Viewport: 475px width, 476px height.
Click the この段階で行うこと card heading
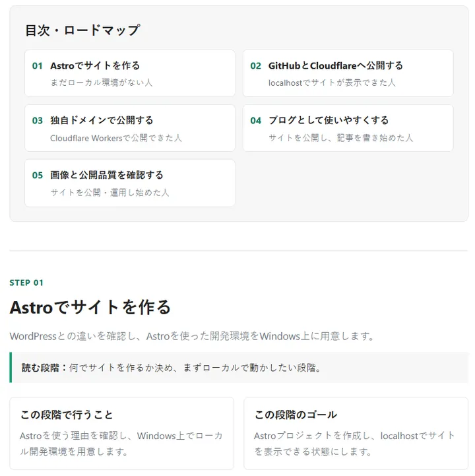click(67, 415)
